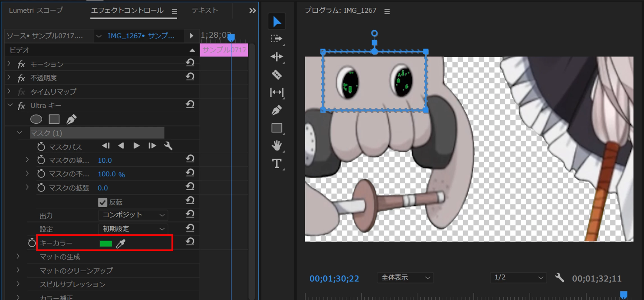644x300 pixels.
Task: Select the Rectangle tool in toolbar
Action: pyautogui.click(x=277, y=128)
